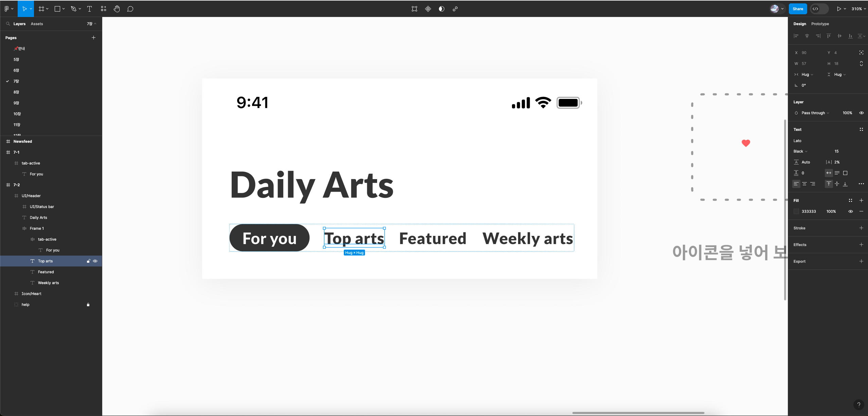Switch to the Assets tab
Viewport: 868px width, 416px height.
37,24
